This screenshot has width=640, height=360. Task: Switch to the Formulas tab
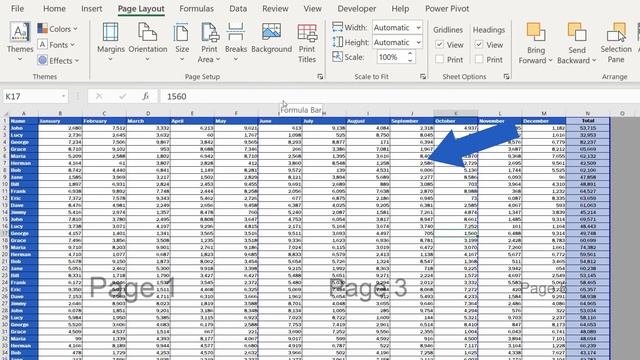196,9
